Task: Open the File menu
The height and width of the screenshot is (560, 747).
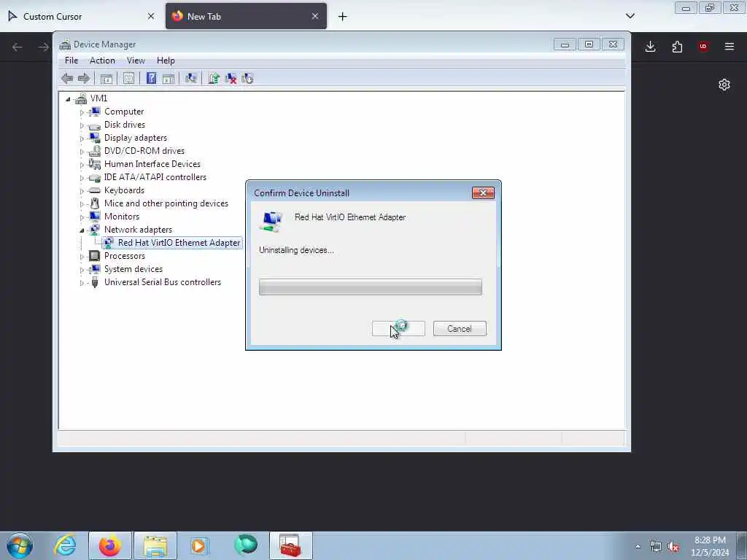Action: (71, 61)
